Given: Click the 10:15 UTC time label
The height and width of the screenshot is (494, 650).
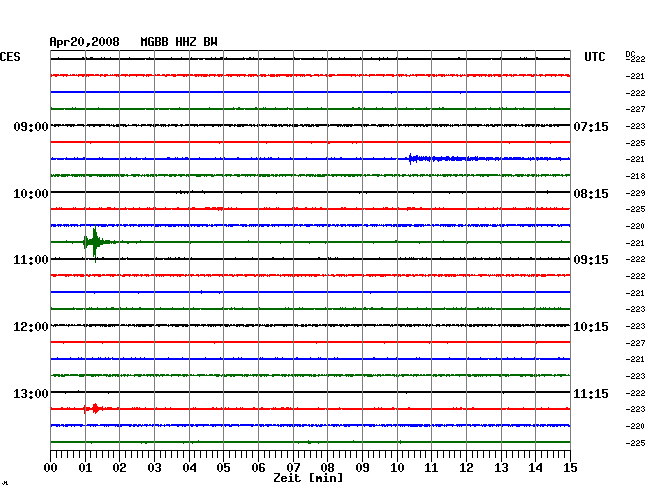Looking at the screenshot, I should pos(591,327).
